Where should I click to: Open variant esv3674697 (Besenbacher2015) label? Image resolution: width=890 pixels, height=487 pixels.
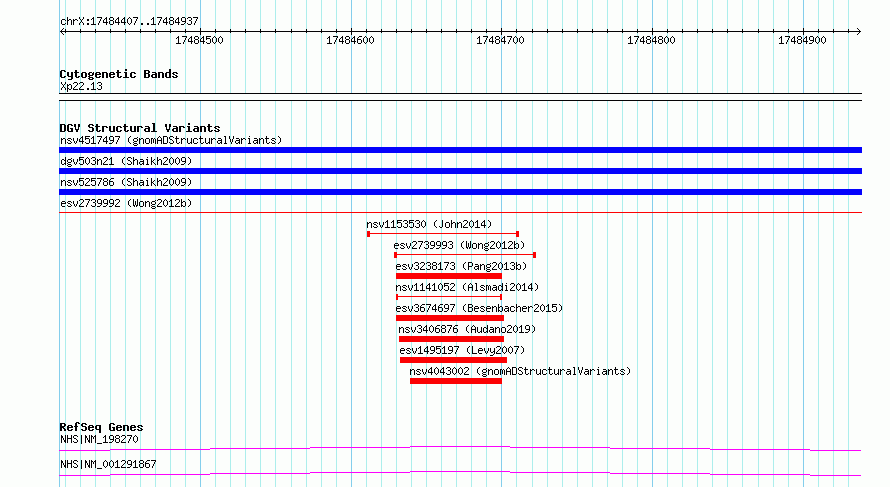click(479, 308)
